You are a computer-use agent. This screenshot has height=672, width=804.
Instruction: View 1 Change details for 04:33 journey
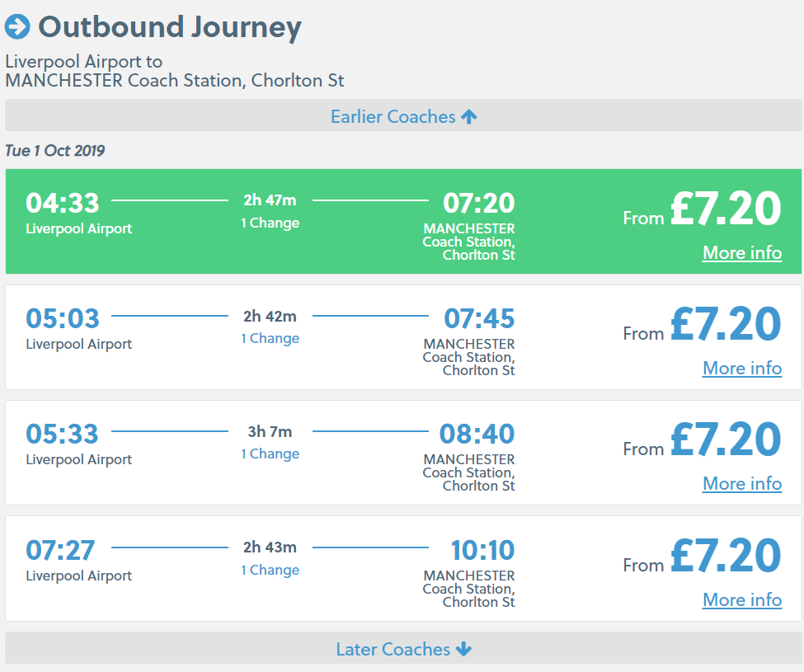coord(270,223)
